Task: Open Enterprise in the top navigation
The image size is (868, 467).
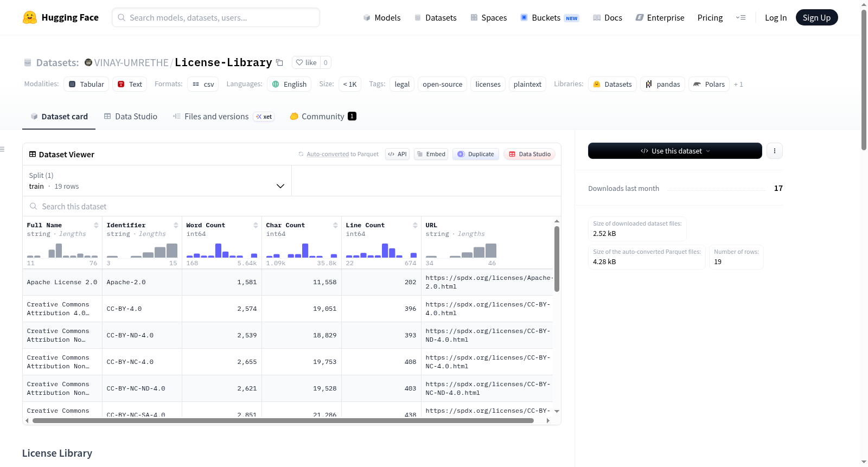Action: pos(660,17)
